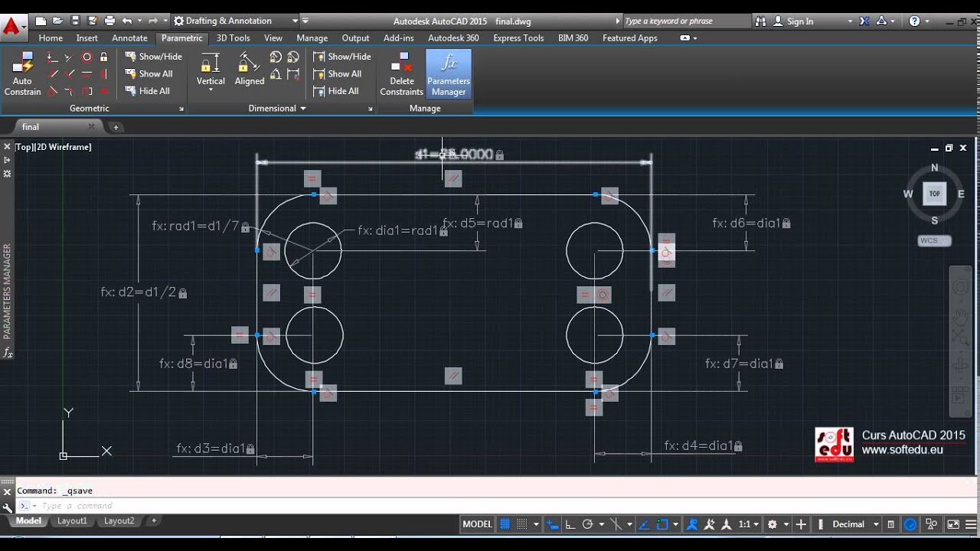Create a new drawing from Quick Access toolbar
This screenshot has height=551, width=980.
click(x=41, y=21)
